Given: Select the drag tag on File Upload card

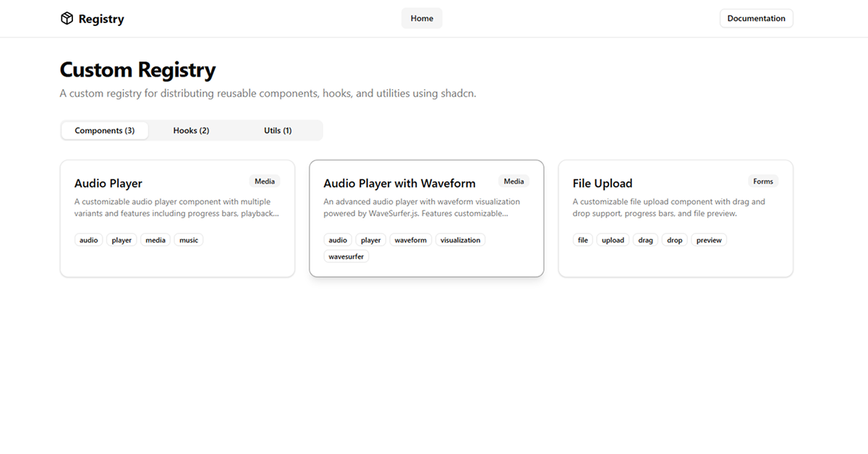Looking at the screenshot, I should pyautogui.click(x=644, y=239).
